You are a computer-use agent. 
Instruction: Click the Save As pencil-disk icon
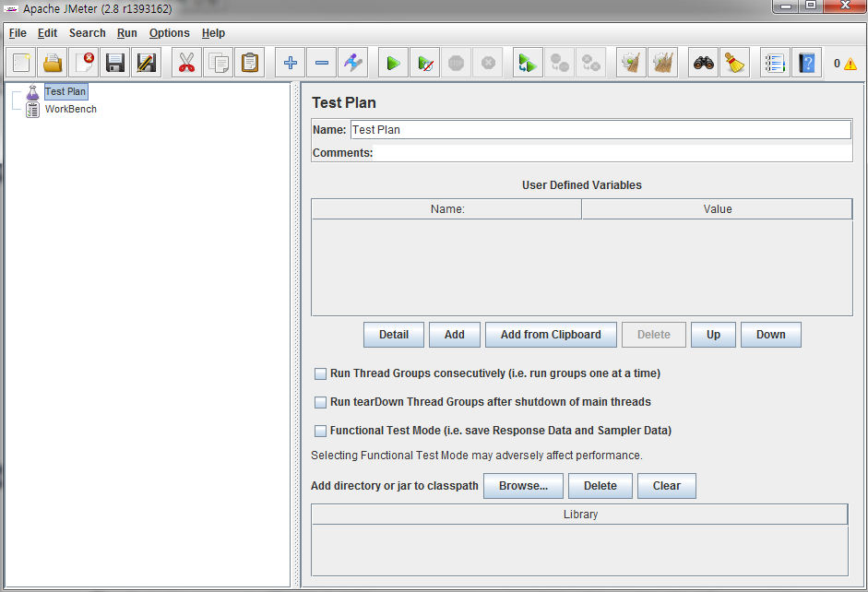coord(147,63)
